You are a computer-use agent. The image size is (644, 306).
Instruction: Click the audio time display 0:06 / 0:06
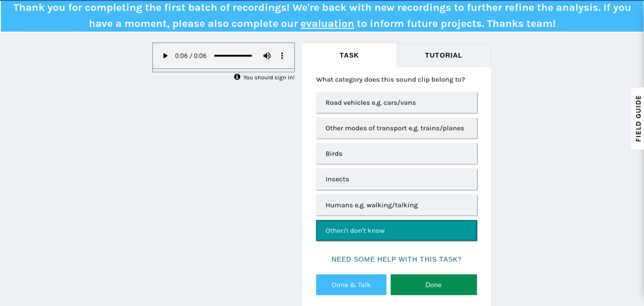(x=191, y=56)
